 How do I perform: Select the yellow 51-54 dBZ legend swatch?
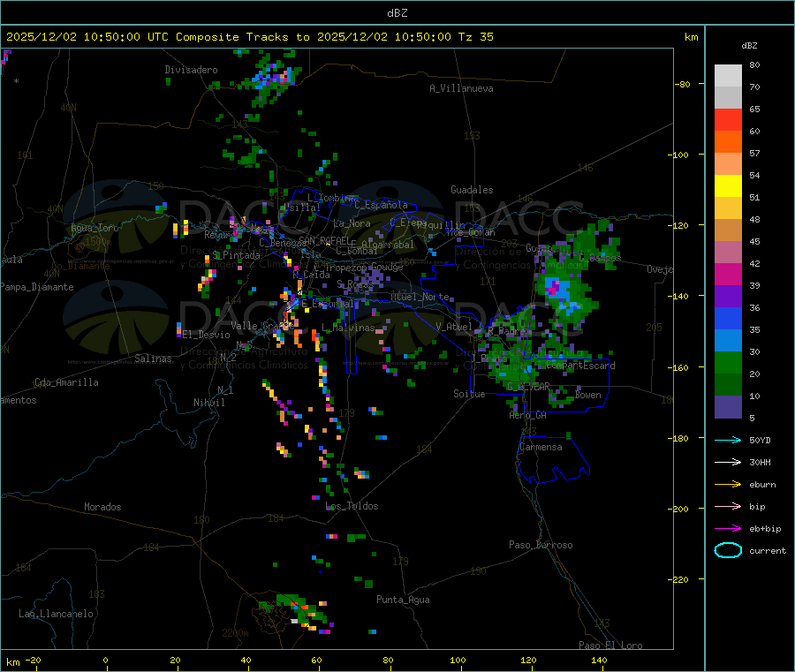(x=728, y=186)
